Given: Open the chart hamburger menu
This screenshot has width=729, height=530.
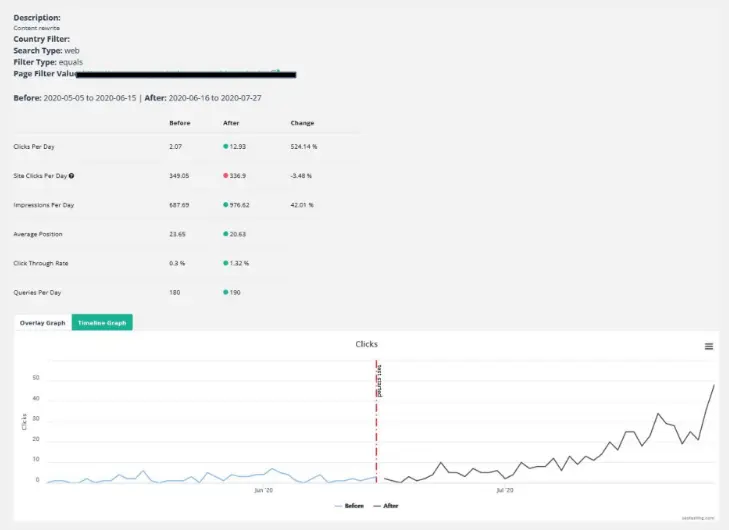Looking at the screenshot, I should 709,346.
